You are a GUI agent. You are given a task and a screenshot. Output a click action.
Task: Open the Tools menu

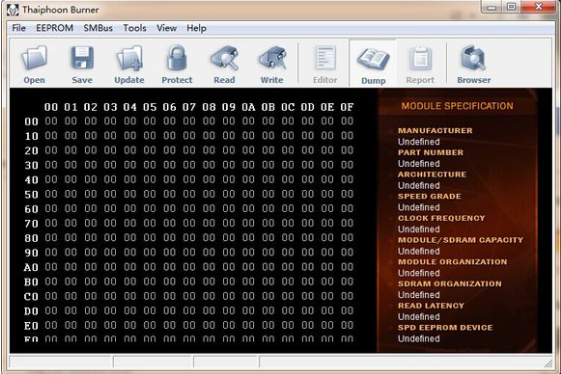(135, 28)
